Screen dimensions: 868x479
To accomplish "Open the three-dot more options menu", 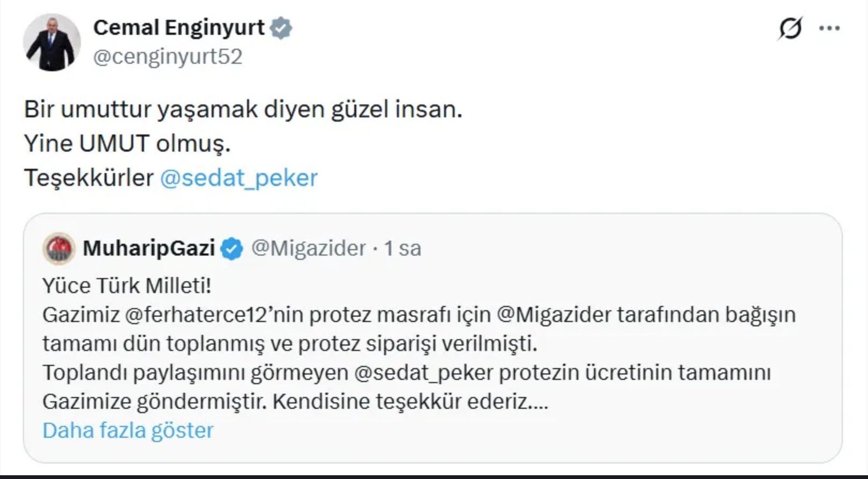I will coord(829,28).
